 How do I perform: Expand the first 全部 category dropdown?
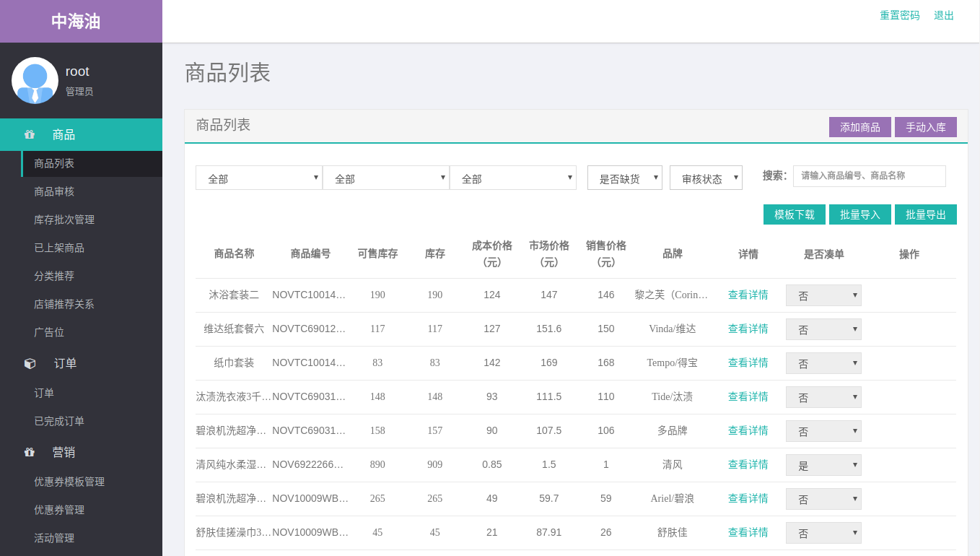pyautogui.click(x=259, y=178)
